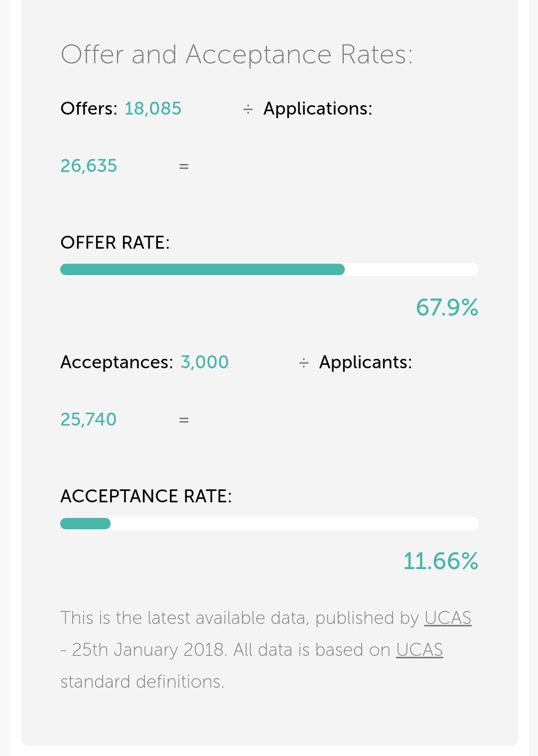Click the 'Applicants:' label

tap(366, 362)
